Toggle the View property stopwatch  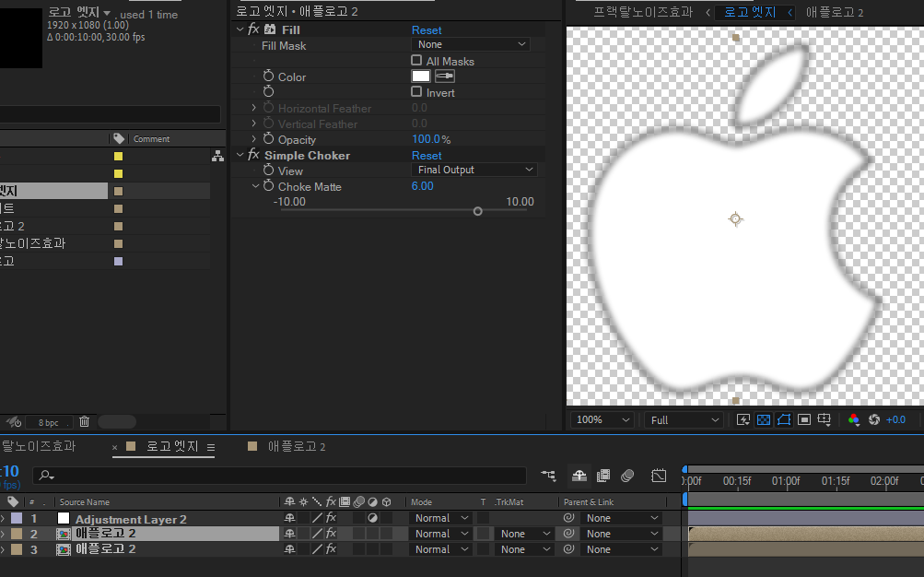click(x=269, y=170)
